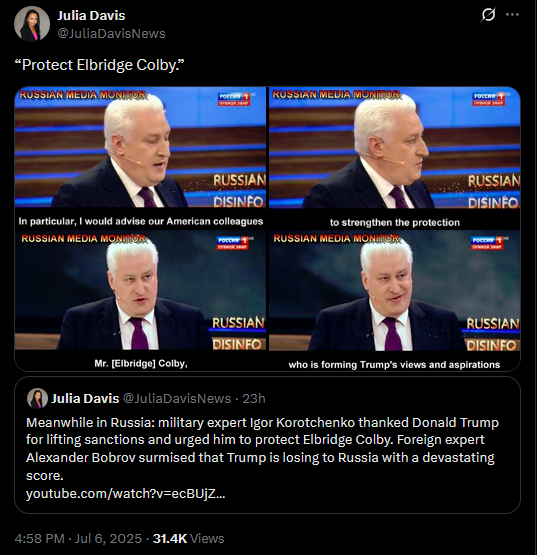Screen dimensions: 537x555
Task: Click the Grok slash-circle icon
Action: click(x=489, y=15)
